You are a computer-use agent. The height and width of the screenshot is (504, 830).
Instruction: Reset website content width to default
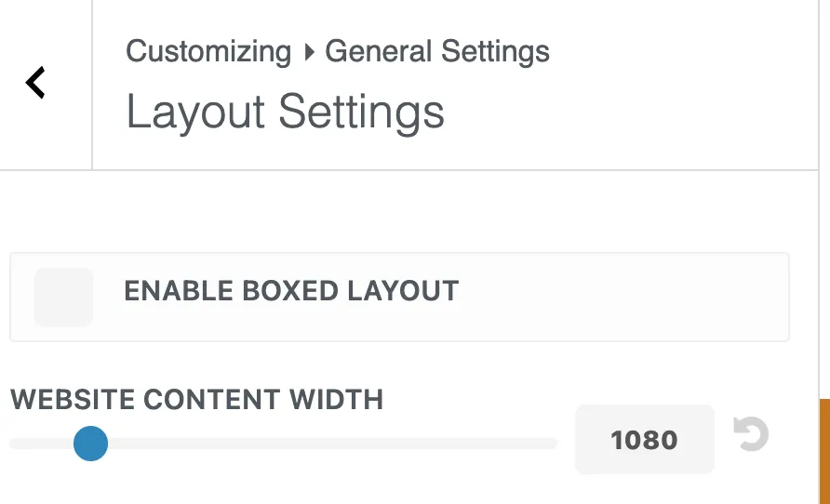click(751, 434)
